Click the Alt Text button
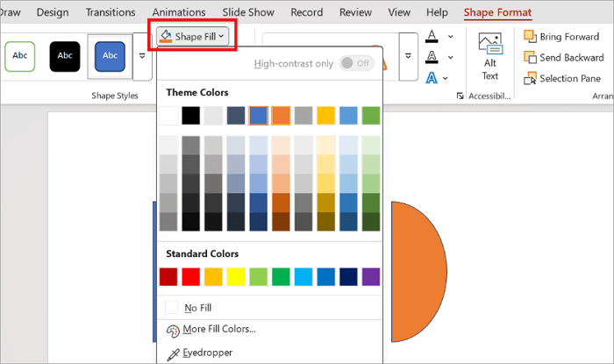The height and width of the screenshot is (364, 614). (x=489, y=57)
